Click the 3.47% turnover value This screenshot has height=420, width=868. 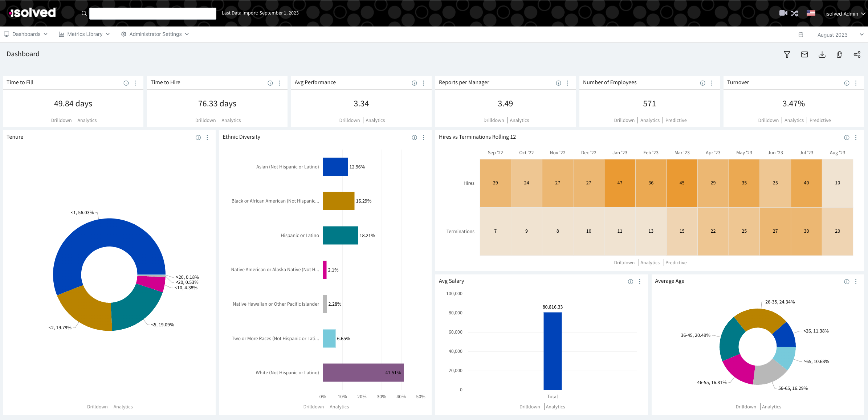click(794, 104)
